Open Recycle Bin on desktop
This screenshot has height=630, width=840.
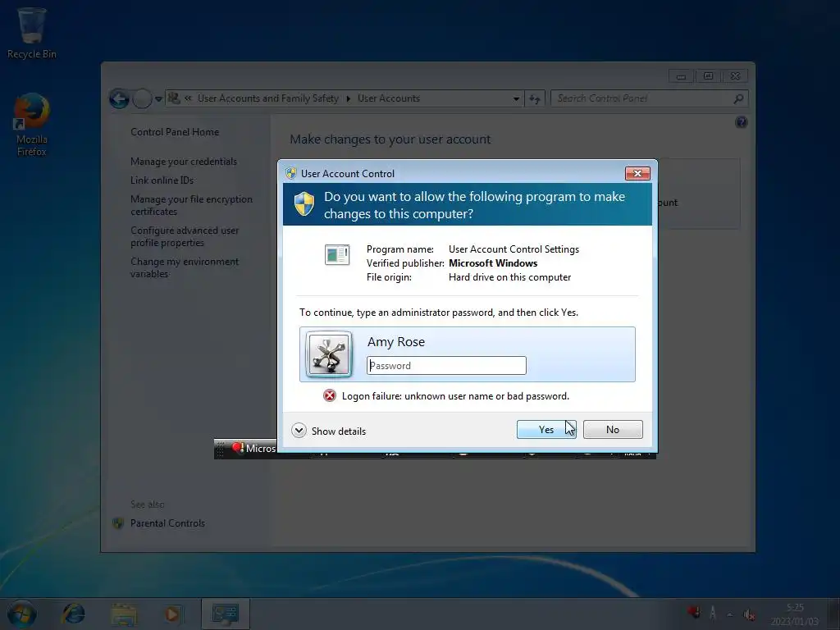[32, 33]
